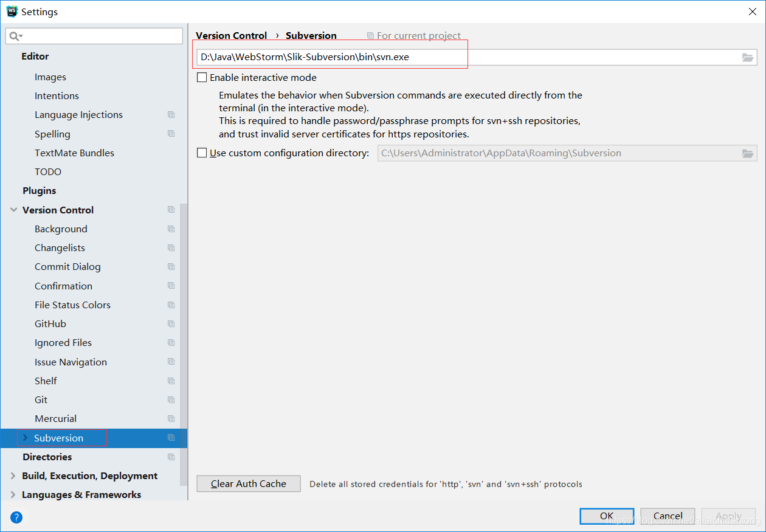Click project-level icon beside Subversion
Viewport: 766px width, 532px height.
tap(171, 438)
